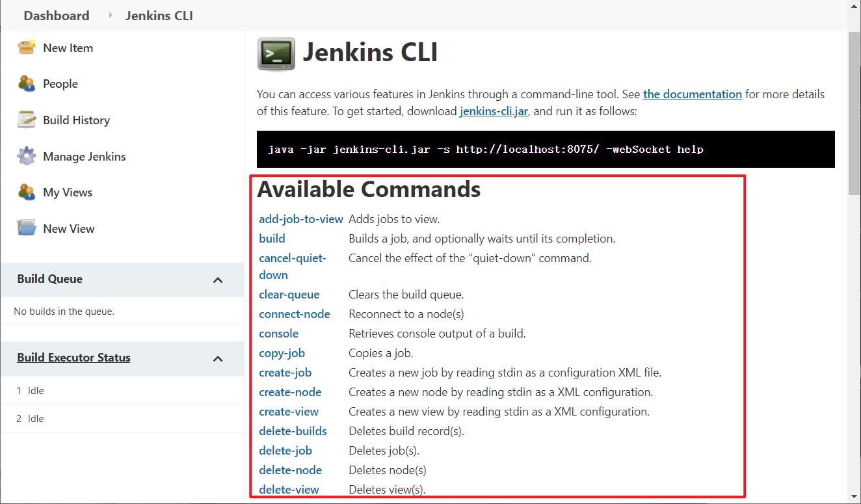
Task: Click the create-view command description text
Action: click(499, 412)
